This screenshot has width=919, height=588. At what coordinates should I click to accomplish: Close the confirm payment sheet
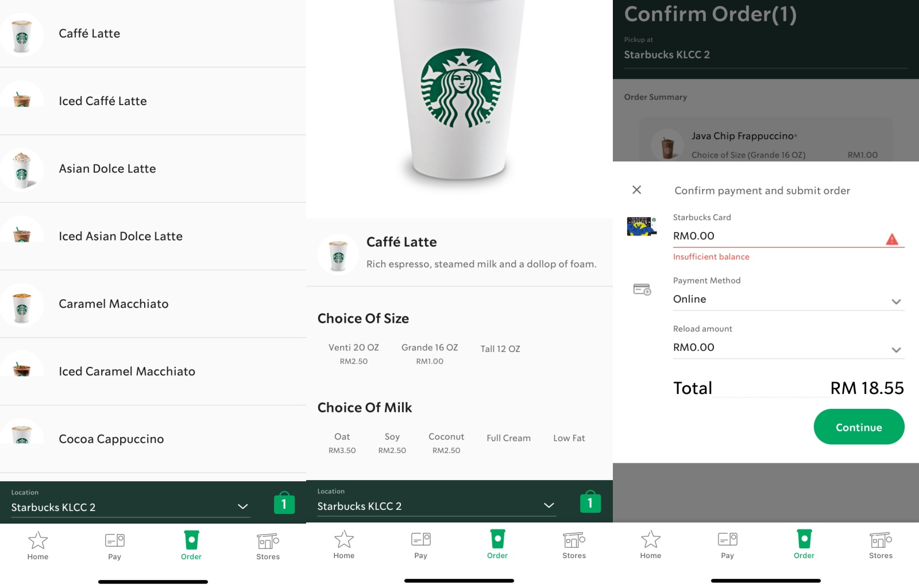[x=637, y=189]
